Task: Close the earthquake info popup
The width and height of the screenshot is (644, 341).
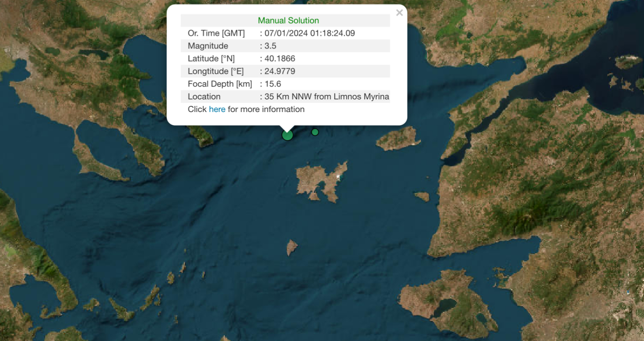Action: click(399, 13)
